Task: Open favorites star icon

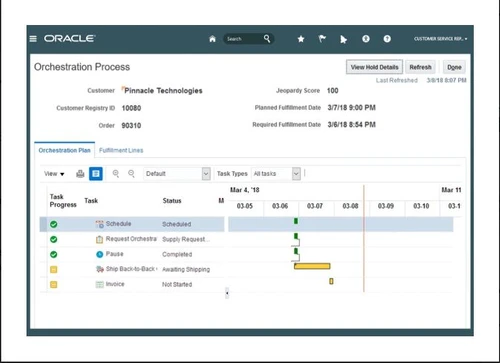Action: tap(301, 39)
